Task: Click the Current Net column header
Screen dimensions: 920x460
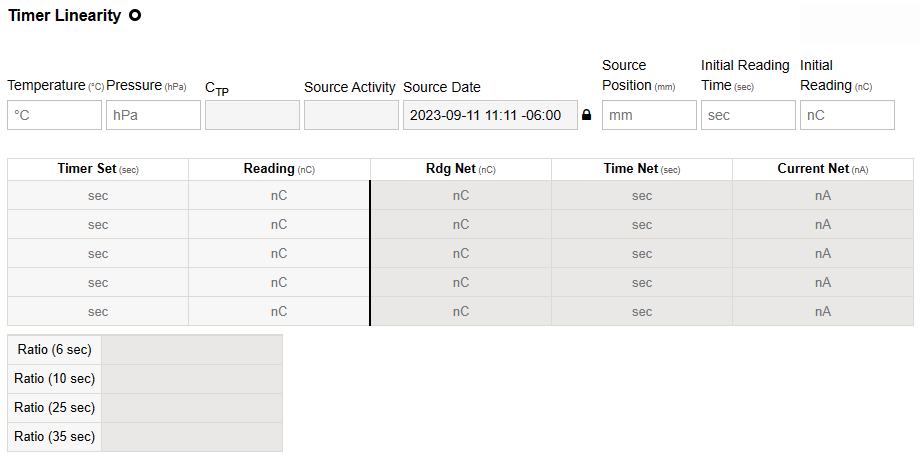Action: [x=822, y=169]
